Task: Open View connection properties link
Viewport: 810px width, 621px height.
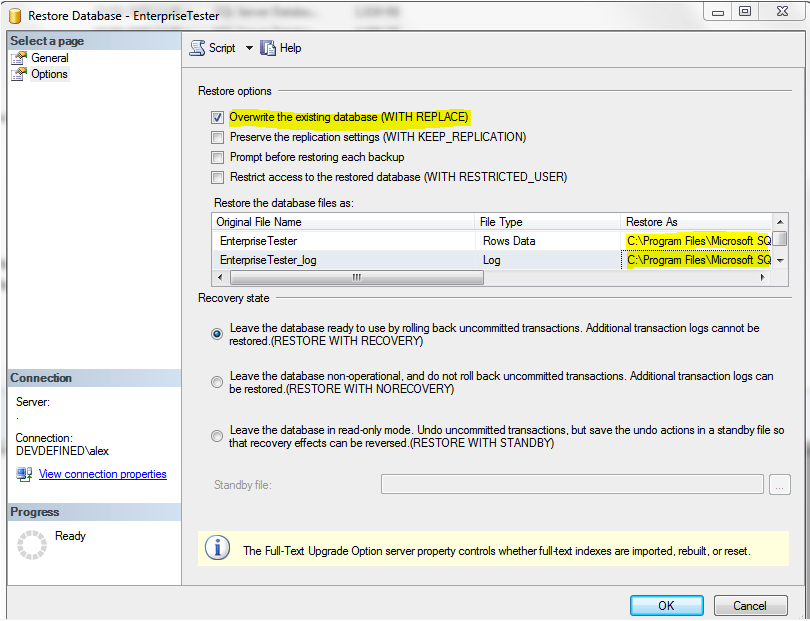Action: (102, 475)
